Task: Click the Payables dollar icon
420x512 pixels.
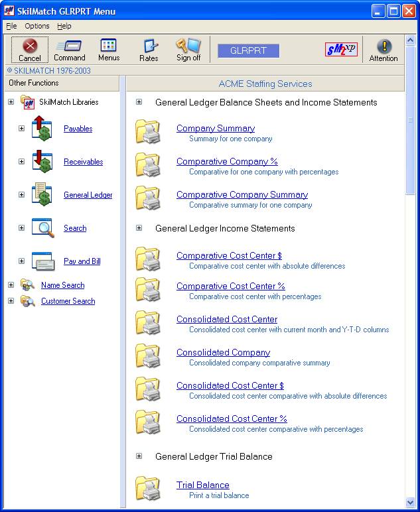Action: 42,128
